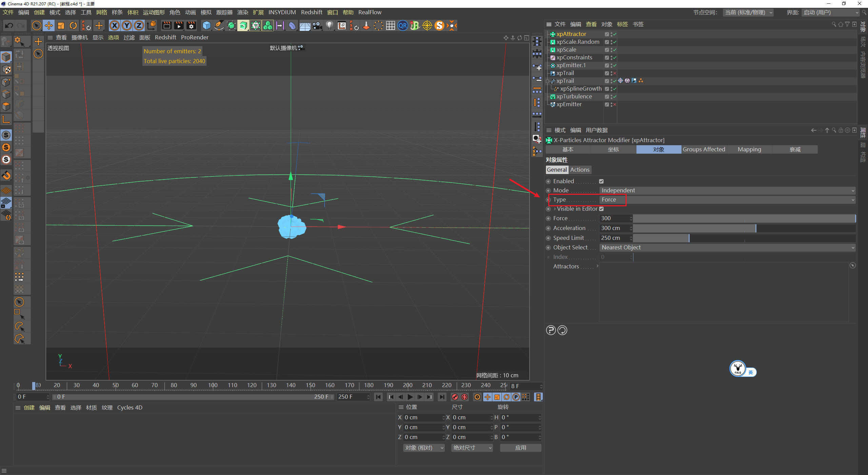Viewport: 868px width, 475px height.
Task: Click the 应用 apply button
Action: pyautogui.click(x=520, y=448)
